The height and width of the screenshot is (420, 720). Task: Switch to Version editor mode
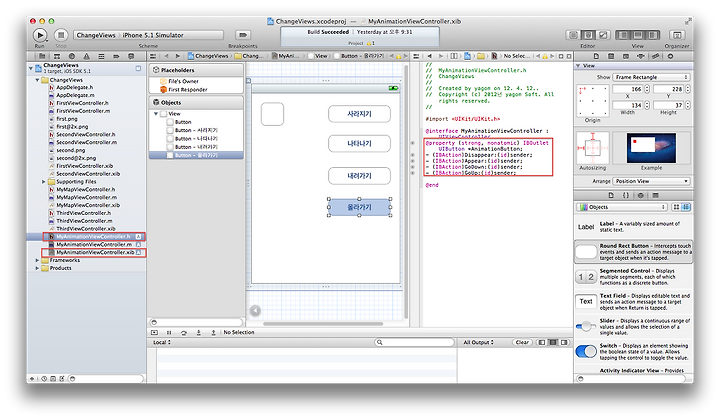click(x=603, y=35)
